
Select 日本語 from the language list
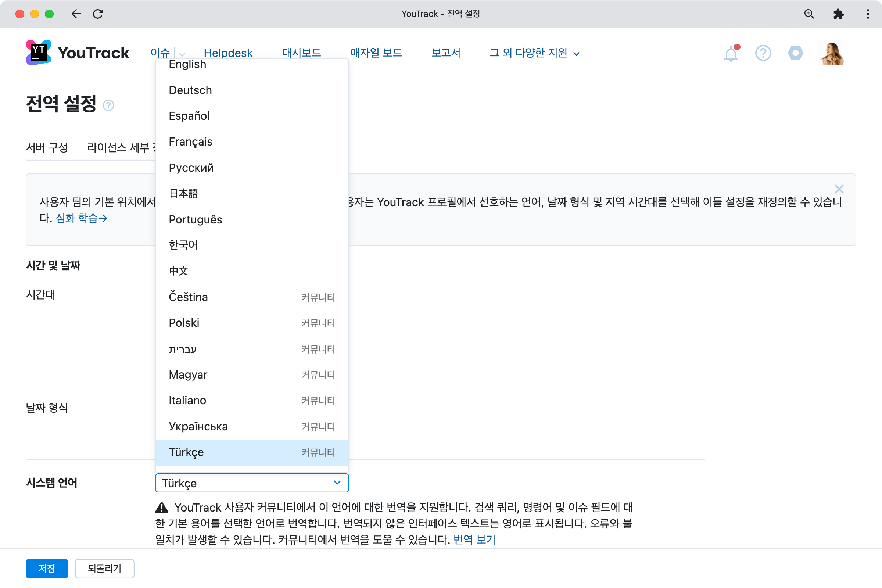183,193
